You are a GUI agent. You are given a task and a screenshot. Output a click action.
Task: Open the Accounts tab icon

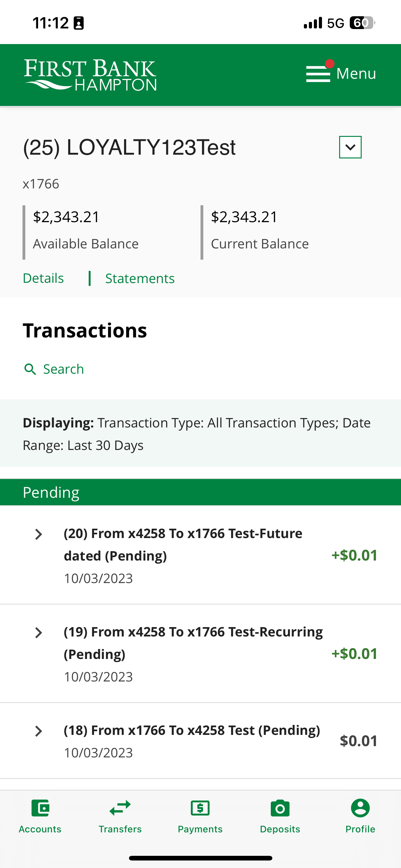(x=40, y=808)
